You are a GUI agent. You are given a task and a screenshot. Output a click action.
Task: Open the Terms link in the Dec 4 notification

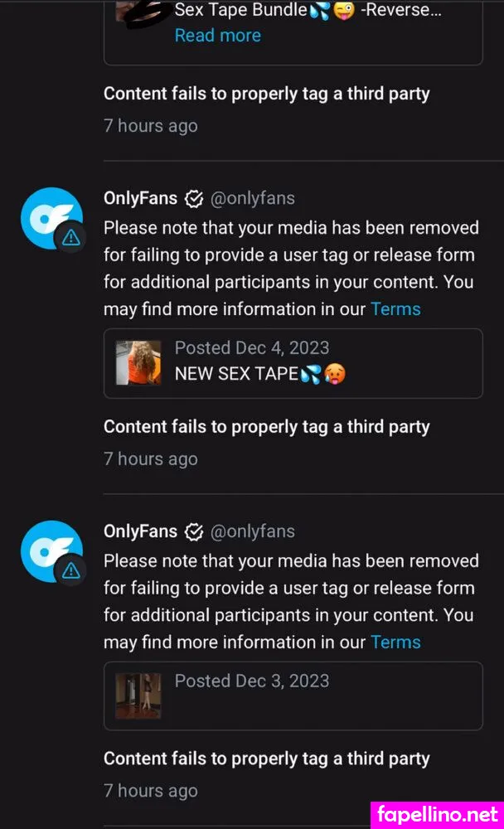coord(395,309)
